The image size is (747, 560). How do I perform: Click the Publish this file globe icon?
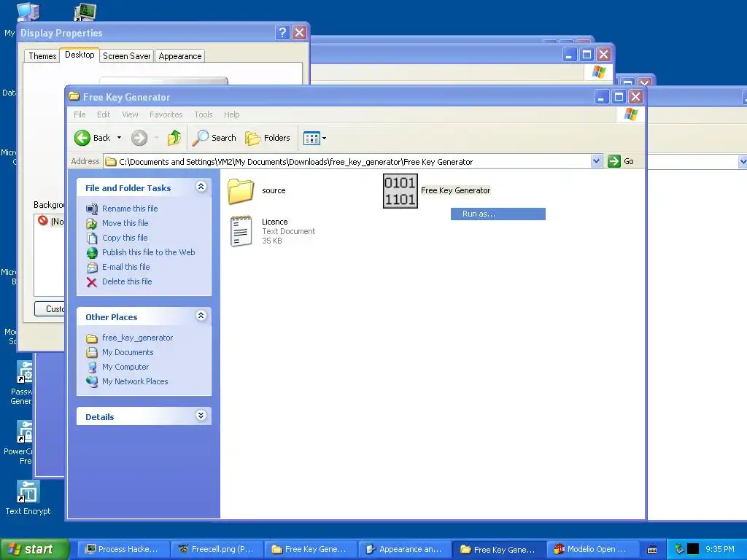click(x=92, y=253)
